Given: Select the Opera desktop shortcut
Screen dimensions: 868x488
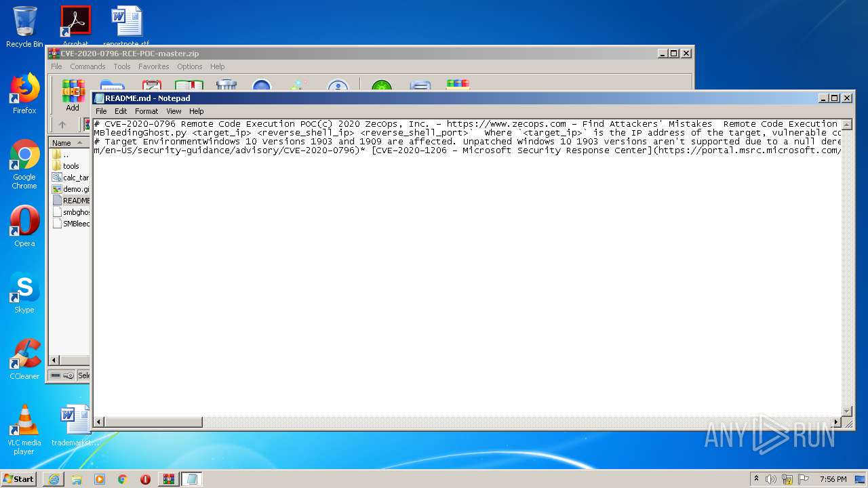Looking at the screenshot, I should pos(24,226).
